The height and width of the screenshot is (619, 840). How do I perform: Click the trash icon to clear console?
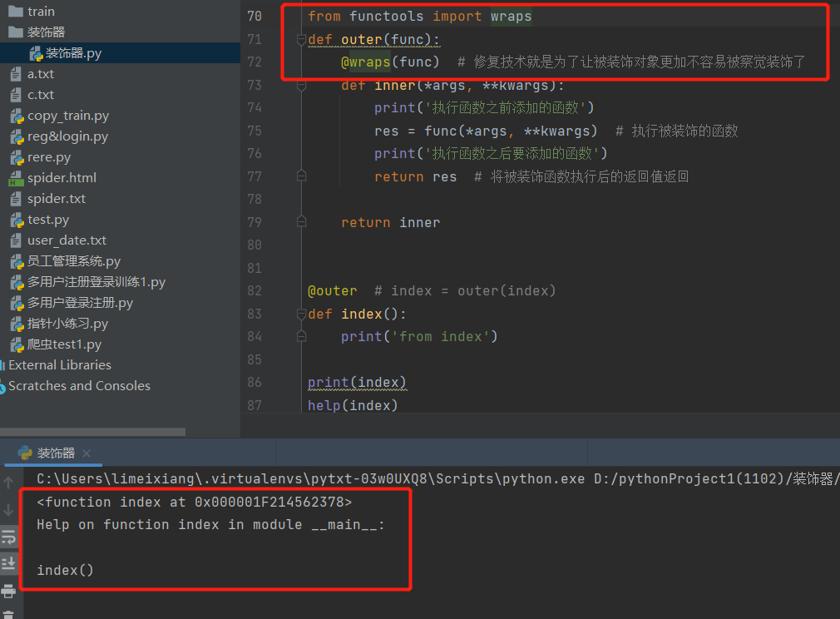tap(8, 615)
